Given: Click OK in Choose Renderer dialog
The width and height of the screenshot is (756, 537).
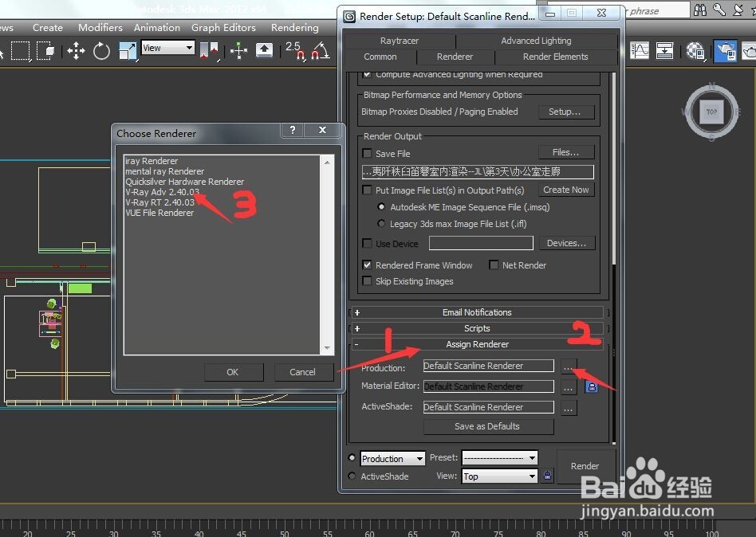Looking at the screenshot, I should pyautogui.click(x=233, y=372).
